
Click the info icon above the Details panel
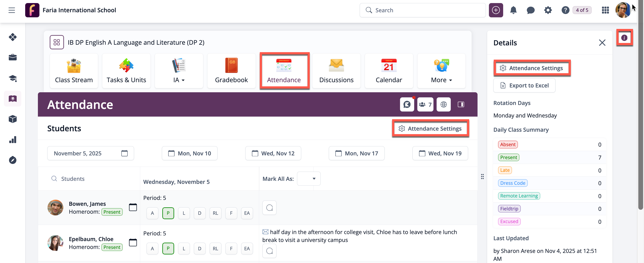624,38
